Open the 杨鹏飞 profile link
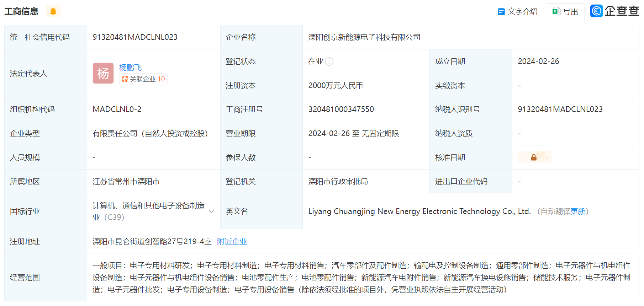Screen dimensions: 644x306 coord(130,68)
